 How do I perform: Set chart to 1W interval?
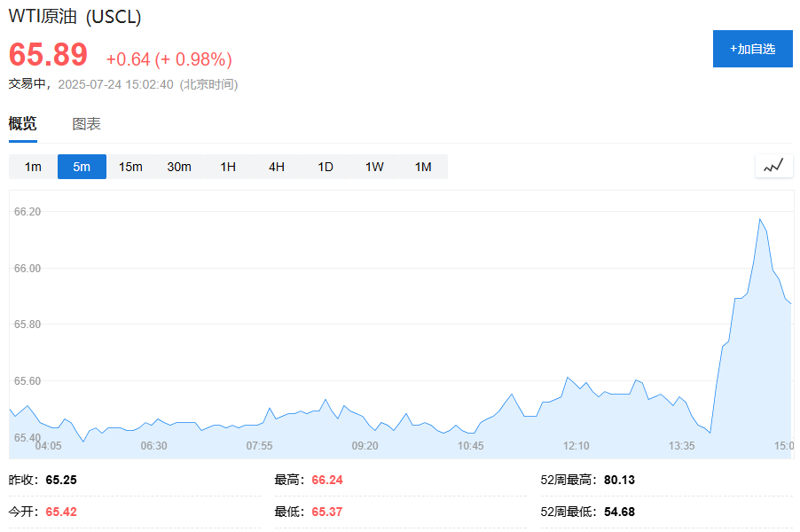[374, 167]
